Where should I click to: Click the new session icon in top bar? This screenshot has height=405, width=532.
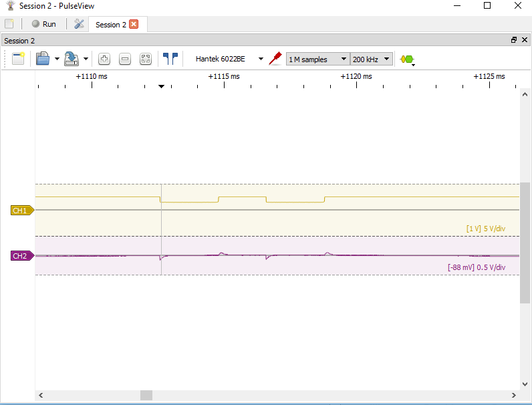pyautogui.click(x=9, y=24)
